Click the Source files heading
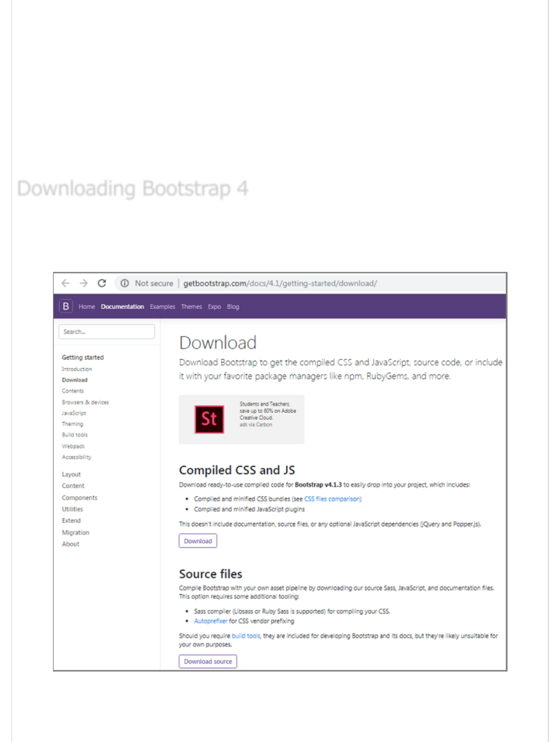The width and height of the screenshot is (560, 742). [x=210, y=574]
